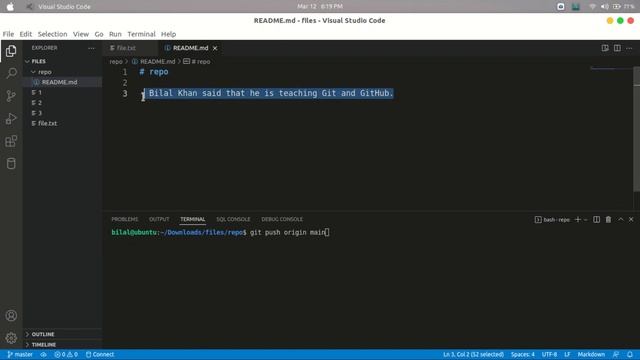Open file named 3 in Explorer
This screenshot has height=360, width=640.
(x=62, y=113)
